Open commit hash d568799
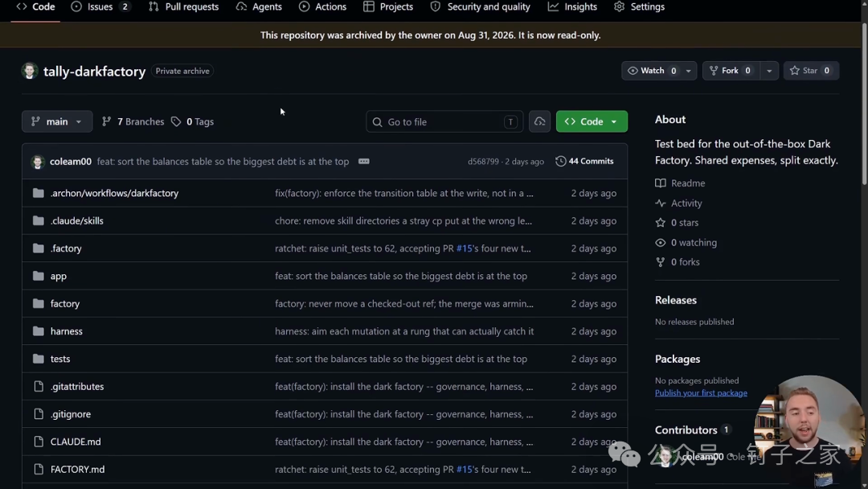Screen dimensions: 868x489 (x=483, y=161)
